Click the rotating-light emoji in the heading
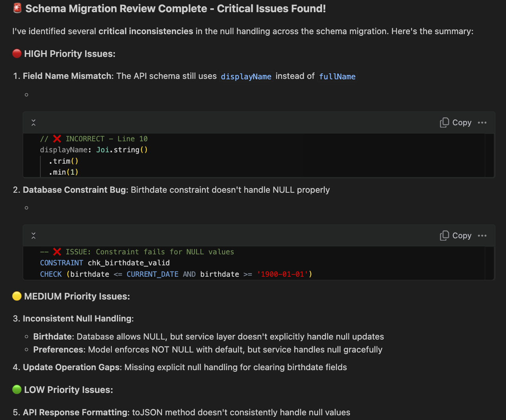 (16, 8)
